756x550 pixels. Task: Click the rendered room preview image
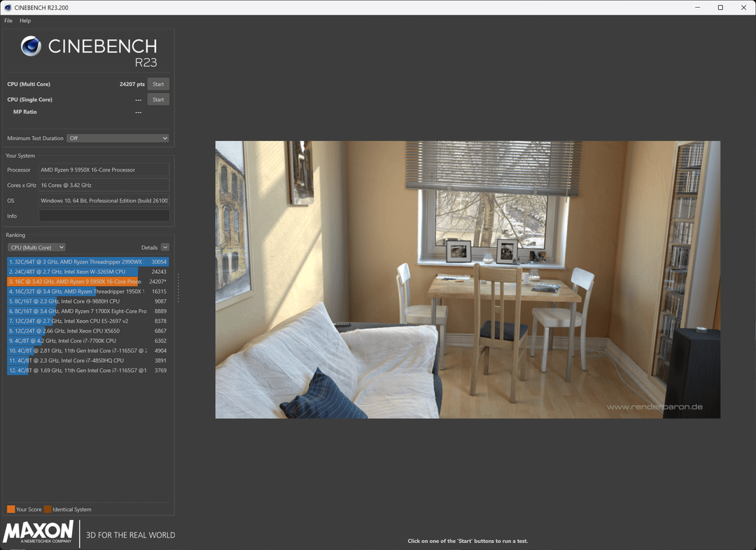[x=467, y=280]
